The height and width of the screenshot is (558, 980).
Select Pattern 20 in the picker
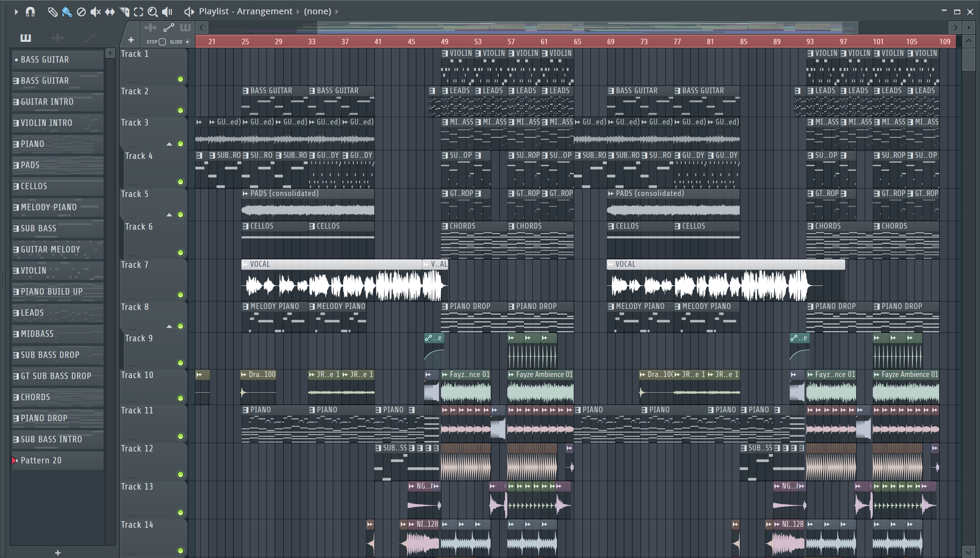pyautogui.click(x=58, y=460)
